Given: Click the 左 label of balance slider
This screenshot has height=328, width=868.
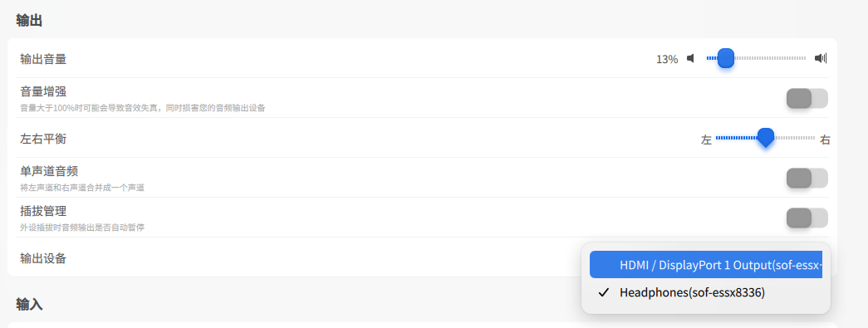Looking at the screenshot, I should pos(706,140).
